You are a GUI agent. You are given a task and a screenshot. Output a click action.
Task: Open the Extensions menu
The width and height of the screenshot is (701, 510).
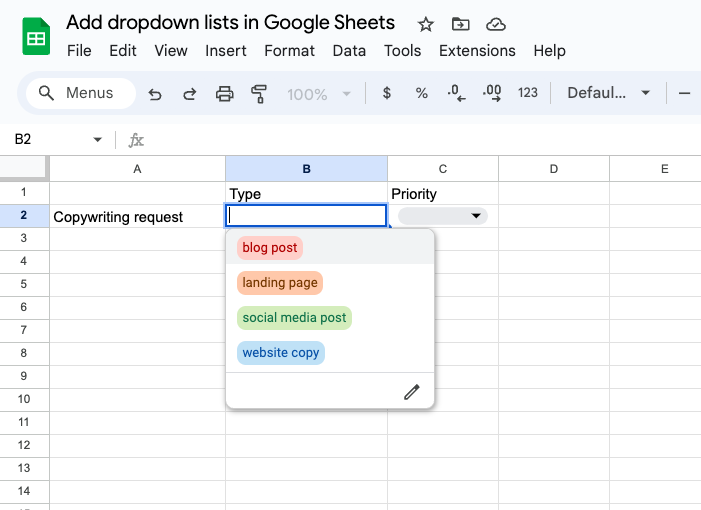[477, 51]
